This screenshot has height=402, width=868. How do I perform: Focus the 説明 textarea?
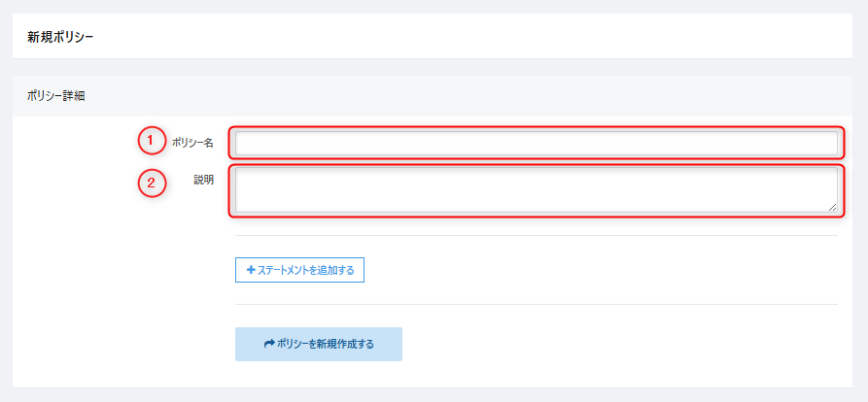536,189
